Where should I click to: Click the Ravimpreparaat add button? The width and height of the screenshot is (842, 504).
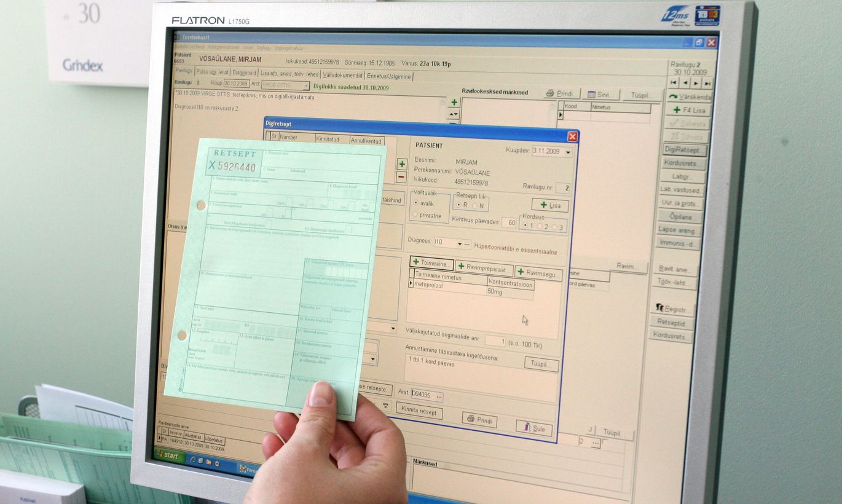click(484, 269)
